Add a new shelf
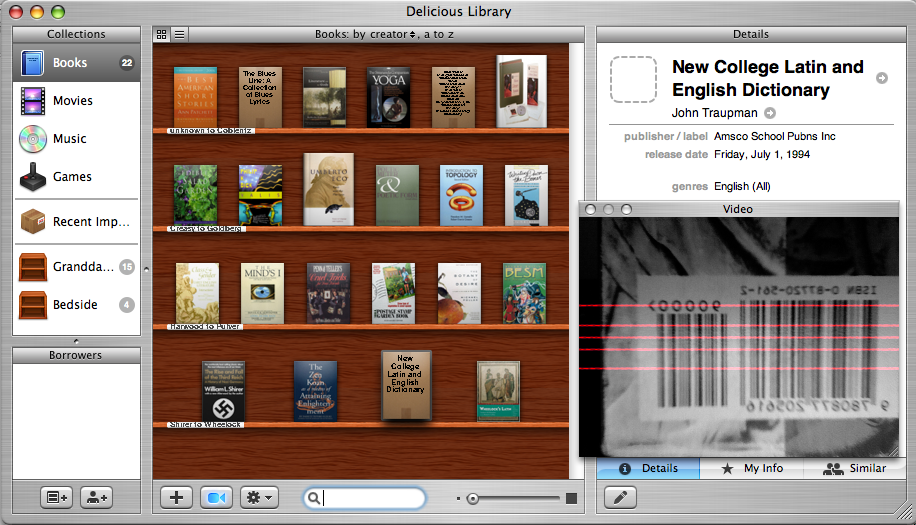 pos(57,498)
